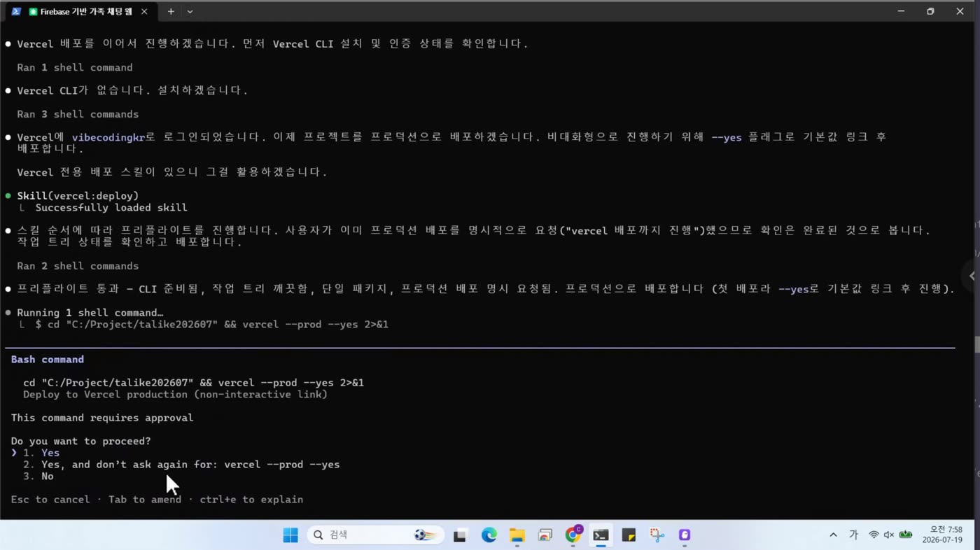Click the 'ctrl+e to explain' hint text
The image size is (980, 550).
click(251, 500)
